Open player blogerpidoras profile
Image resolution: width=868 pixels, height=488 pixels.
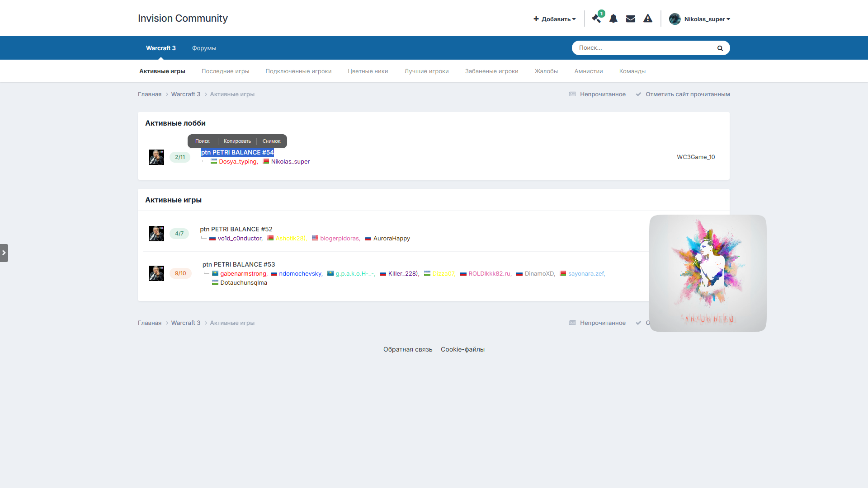(340, 239)
